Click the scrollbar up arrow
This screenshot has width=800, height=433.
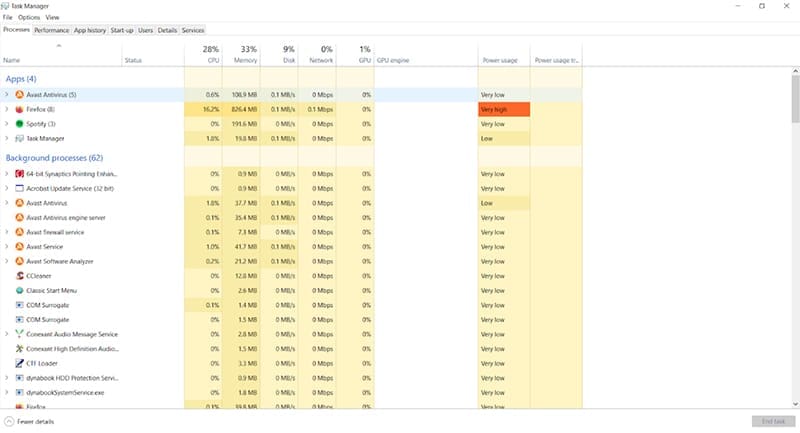tap(795, 71)
